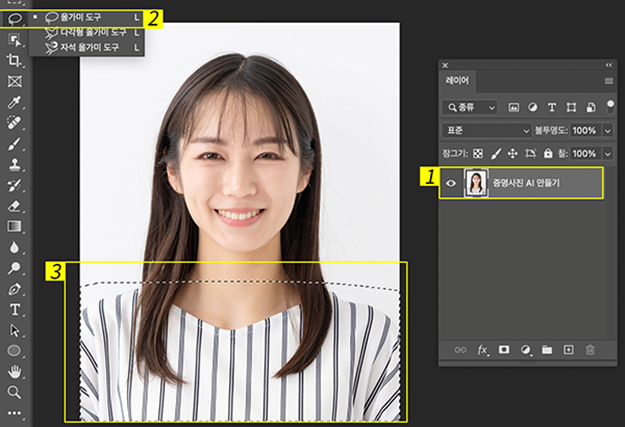This screenshot has width=625, height=427.
Task: Open the 표준 blend mode dropdown
Action: (487, 130)
